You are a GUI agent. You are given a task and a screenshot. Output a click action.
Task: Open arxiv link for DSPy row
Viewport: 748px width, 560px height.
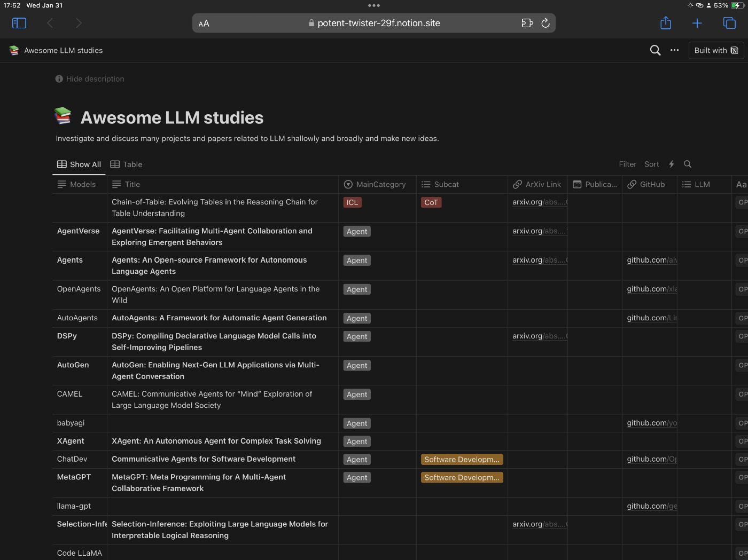click(539, 336)
